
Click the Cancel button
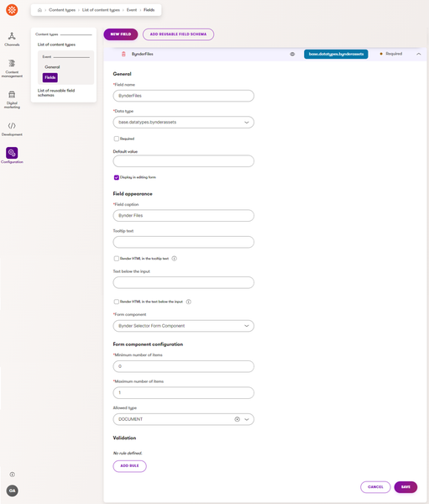[375, 487]
